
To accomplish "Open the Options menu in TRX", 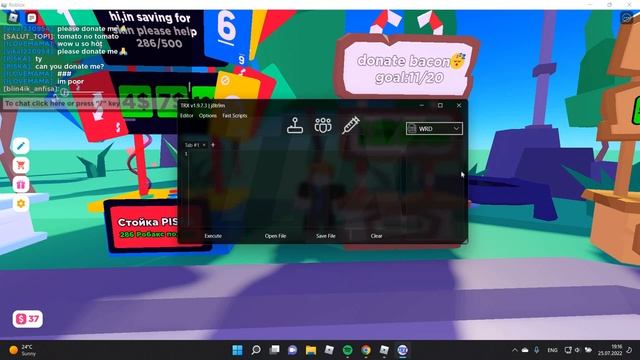I will tap(208, 116).
